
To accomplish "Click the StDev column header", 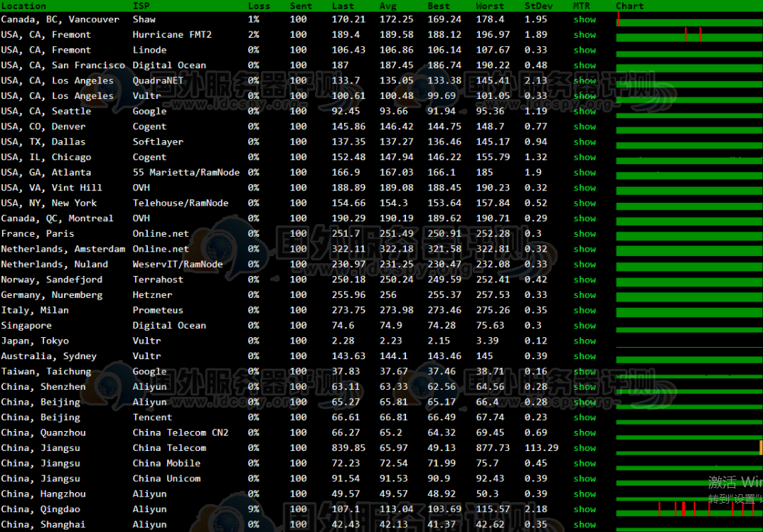I will tap(539, 6).
